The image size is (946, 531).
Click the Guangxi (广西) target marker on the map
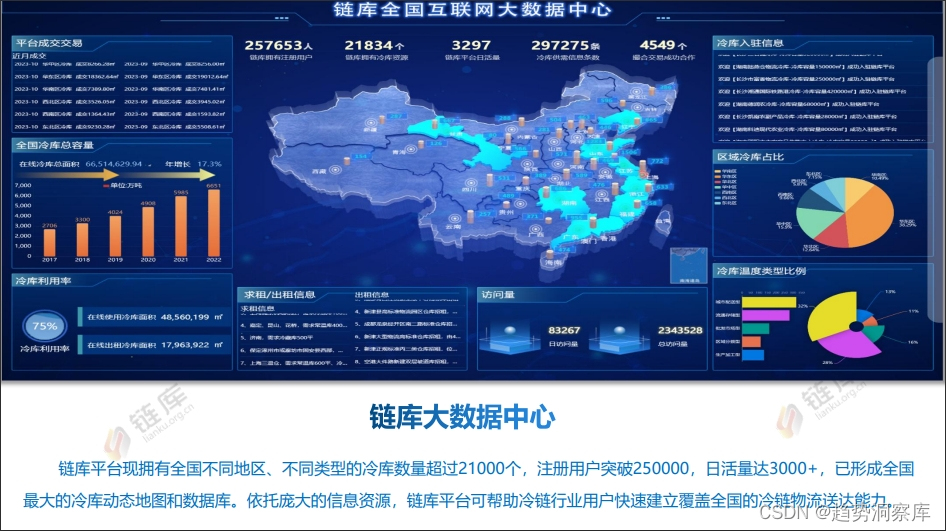pos(535,227)
